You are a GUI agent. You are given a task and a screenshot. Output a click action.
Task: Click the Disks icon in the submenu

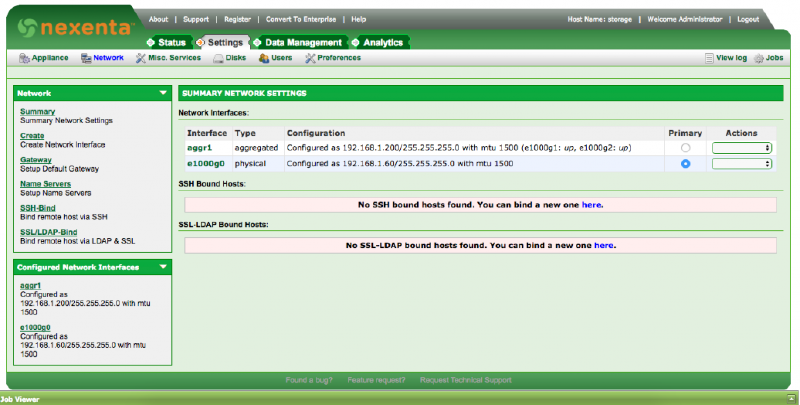click(x=218, y=59)
